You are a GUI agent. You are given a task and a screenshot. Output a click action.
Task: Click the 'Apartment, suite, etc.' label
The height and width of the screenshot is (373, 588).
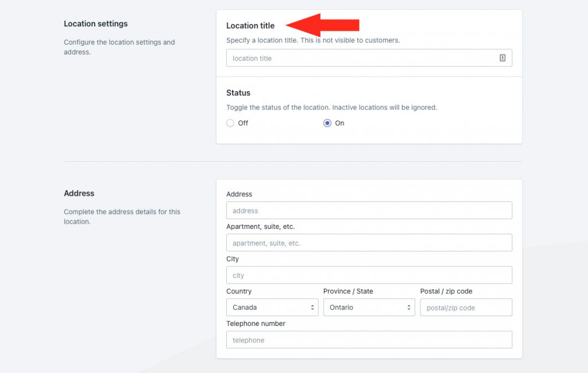[261, 227]
